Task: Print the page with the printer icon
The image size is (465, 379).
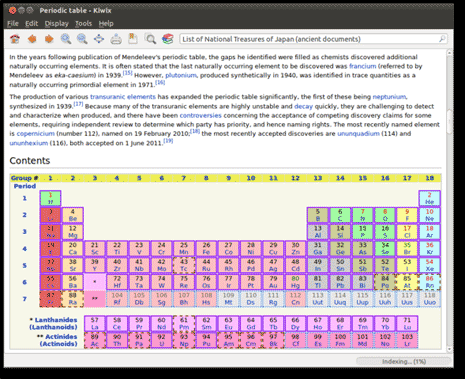Action: click(116, 39)
